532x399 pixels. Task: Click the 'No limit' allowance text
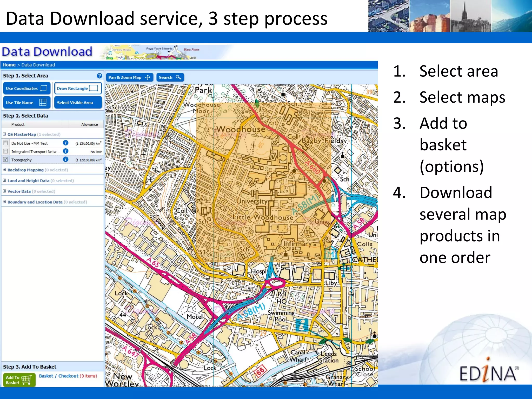point(96,152)
